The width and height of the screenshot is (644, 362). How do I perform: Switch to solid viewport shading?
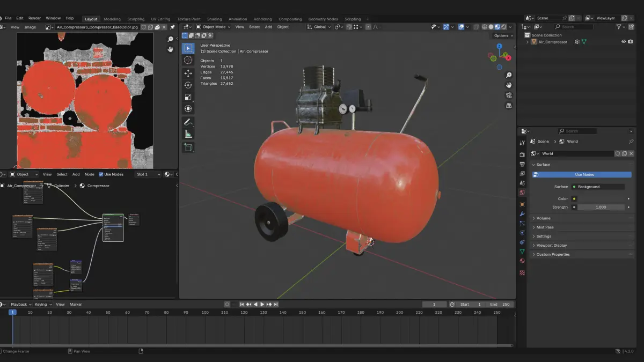tap(491, 27)
